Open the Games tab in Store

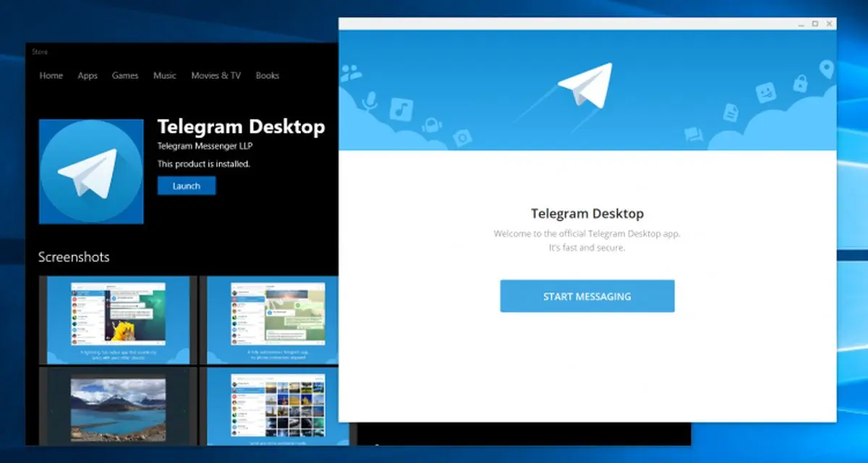125,75
